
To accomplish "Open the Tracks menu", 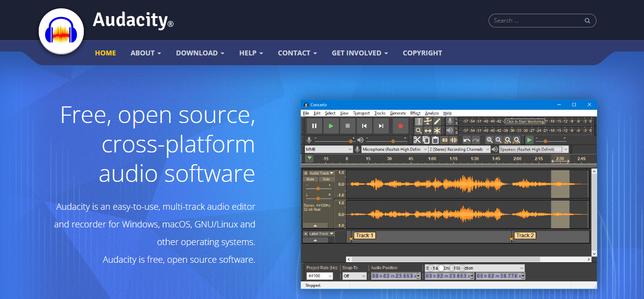I will click(x=380, y=113).
